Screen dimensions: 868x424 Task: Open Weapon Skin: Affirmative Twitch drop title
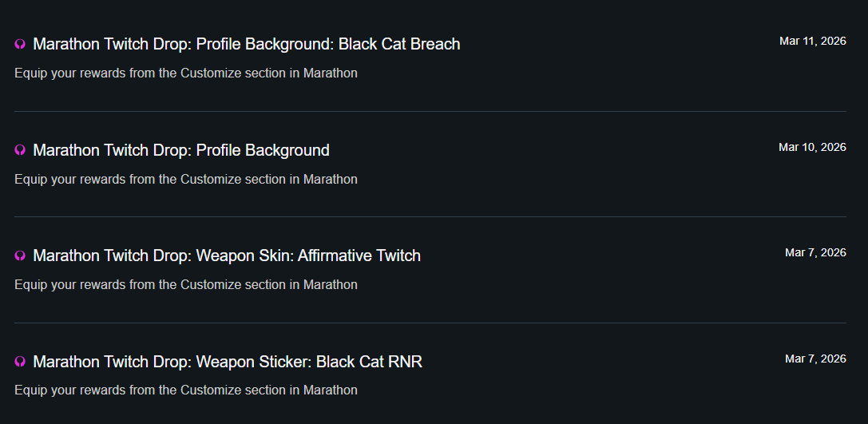(x=227, y=256)
